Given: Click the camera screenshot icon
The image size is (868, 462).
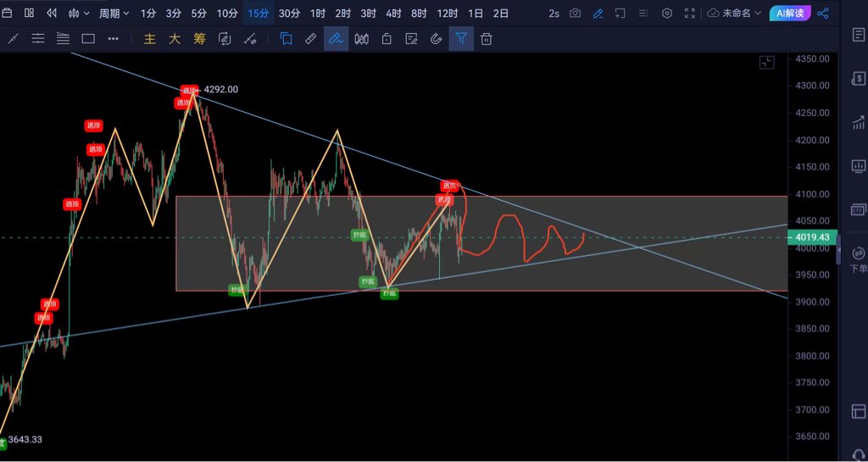Looking at the screenshot, I should click(x=576, y=14).
